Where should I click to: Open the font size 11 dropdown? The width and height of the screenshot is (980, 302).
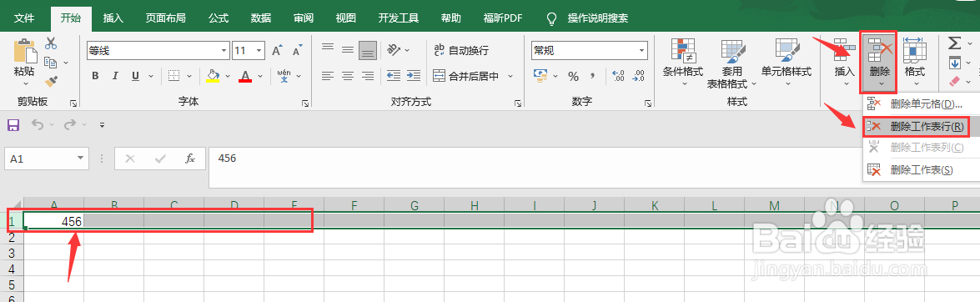point(259,51)
